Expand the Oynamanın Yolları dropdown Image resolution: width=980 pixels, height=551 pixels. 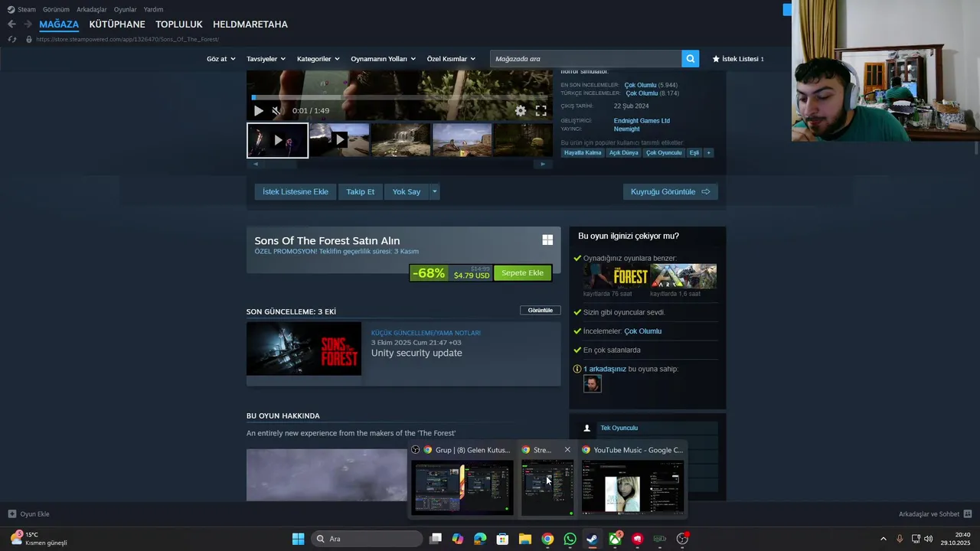(383, 59)
